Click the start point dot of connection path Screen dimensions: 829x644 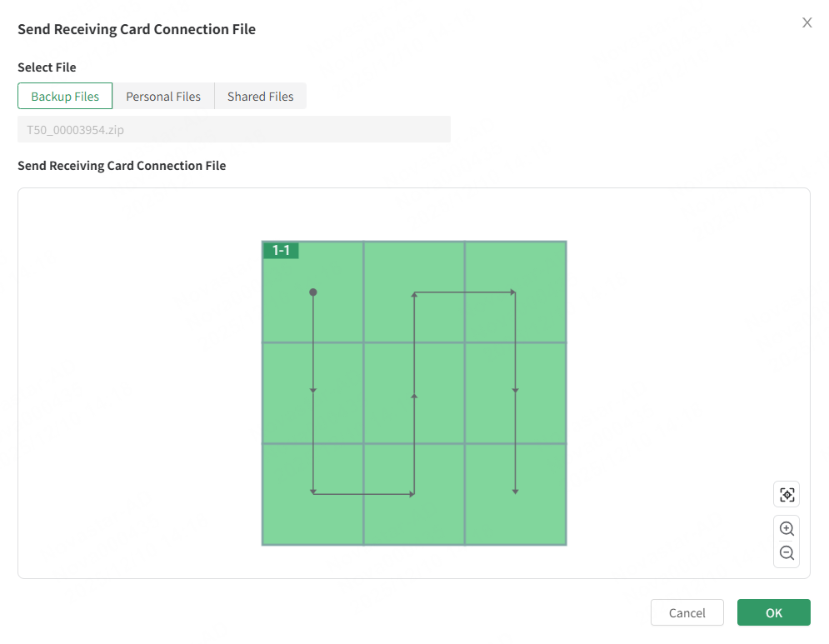pos(313,292)
